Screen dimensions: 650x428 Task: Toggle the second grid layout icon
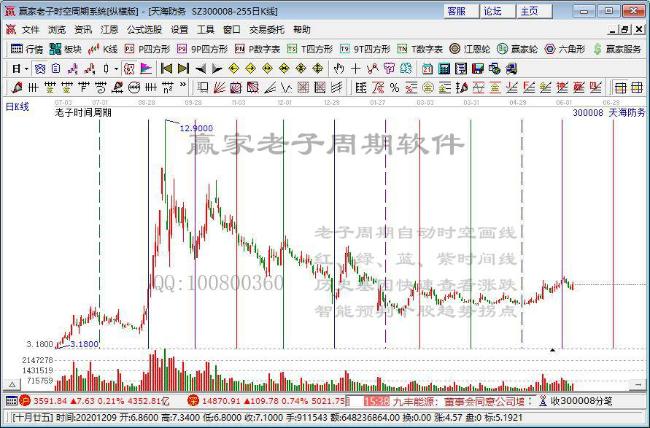636,88
